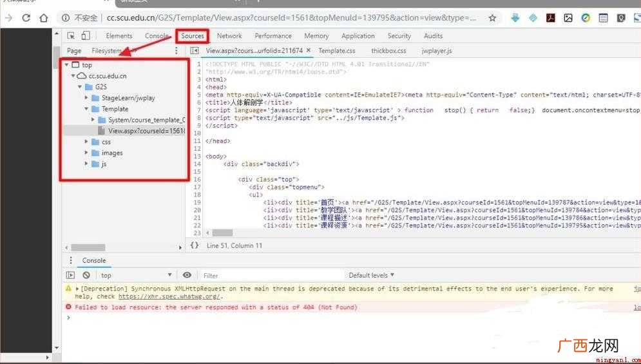
Task: Open the console context dropdown showing top
Action: click(x=136, y=275)
